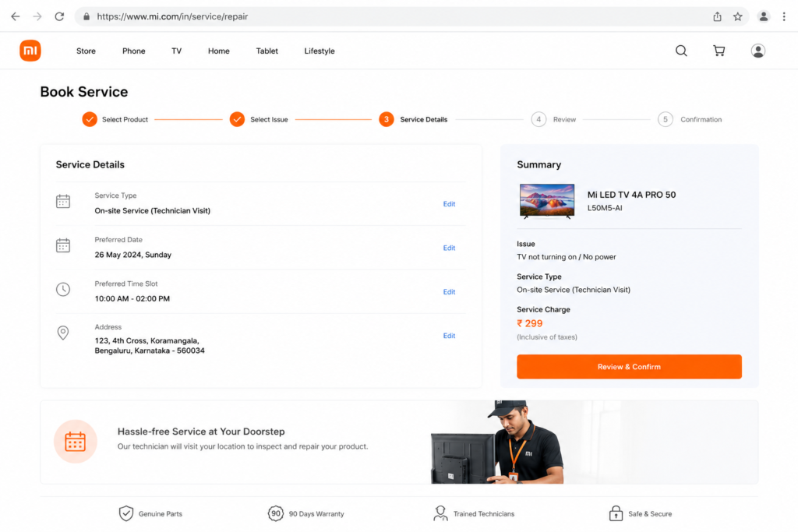Click the Mi LED TV 4A PRO 50 title
The height and width of the screenshot is (532, 798).
pos(631,195)
